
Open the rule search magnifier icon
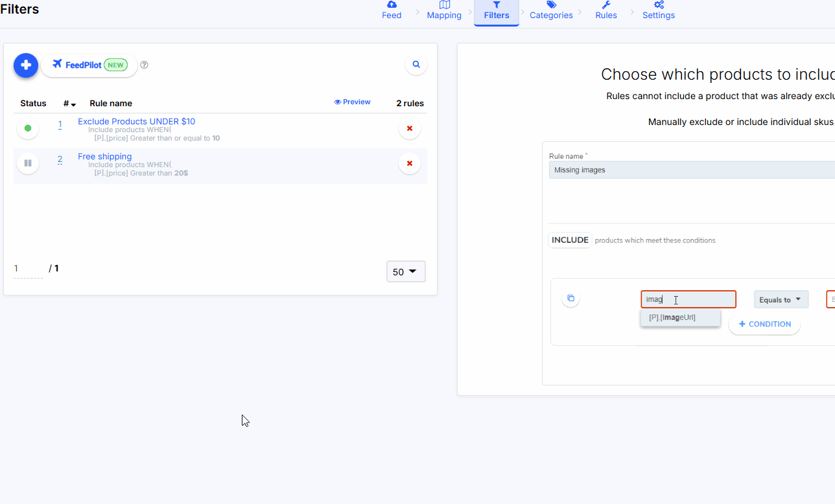pos(416,65)
